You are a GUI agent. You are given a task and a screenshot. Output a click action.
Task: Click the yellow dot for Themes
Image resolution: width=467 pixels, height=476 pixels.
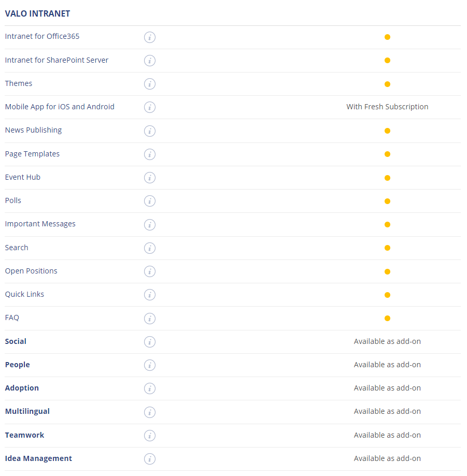[387, 84]
